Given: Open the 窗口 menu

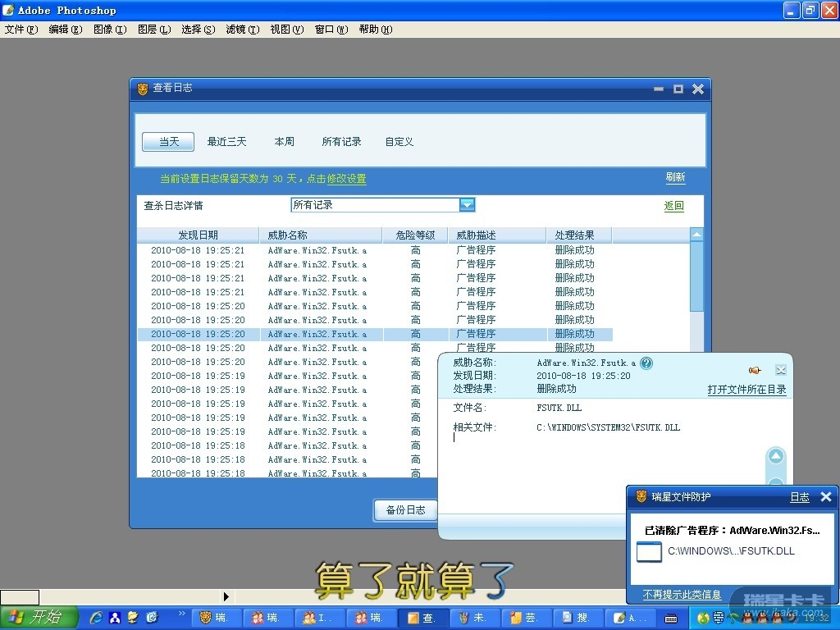Looking at the screenshot, I should (331, 30).
